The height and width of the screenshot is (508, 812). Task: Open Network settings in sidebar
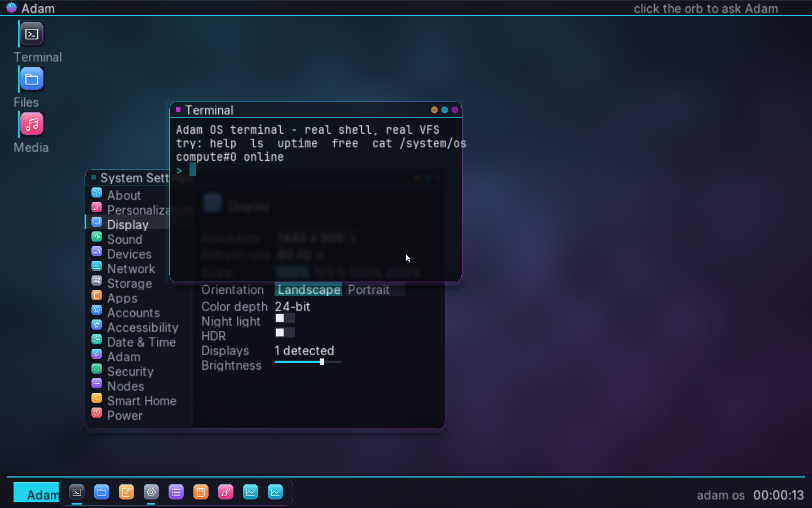(x=138, y=269)
